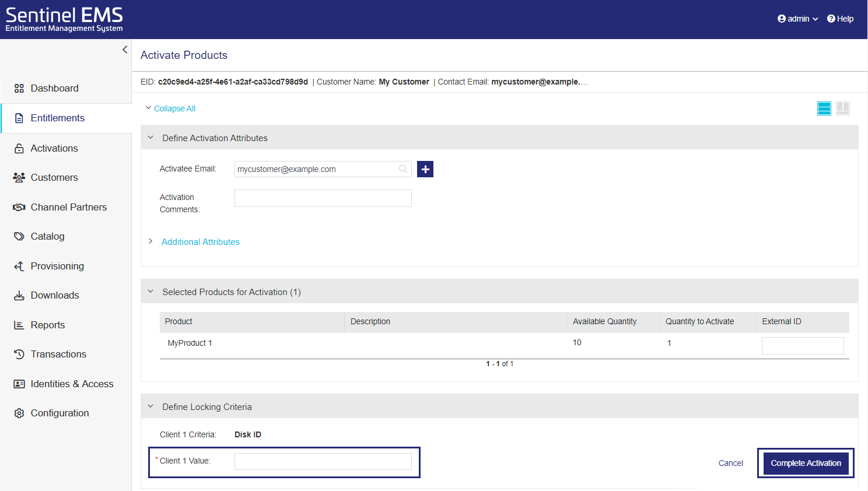Cancel the product activation
This screenshot has width=868, height=491.
coord(730,463)
